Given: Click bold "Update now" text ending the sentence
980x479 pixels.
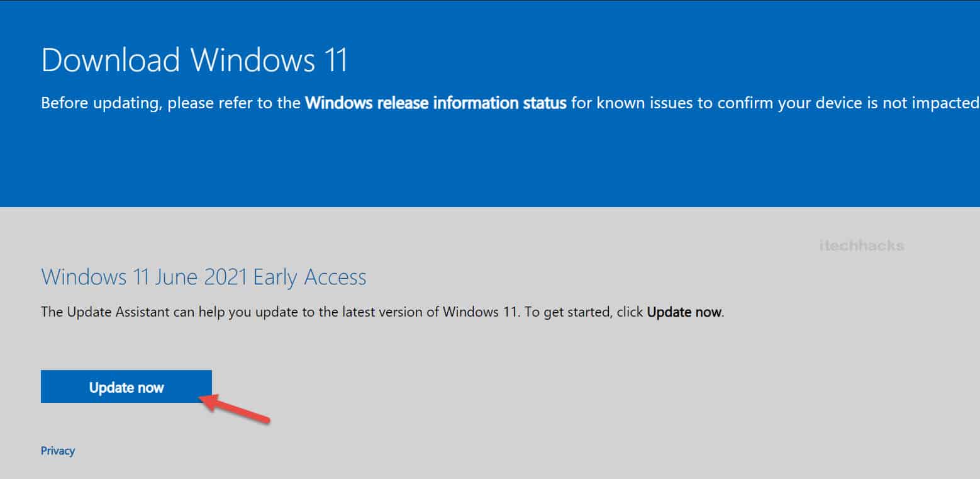Looking at the screenshot, I should (x=684, y=312).
